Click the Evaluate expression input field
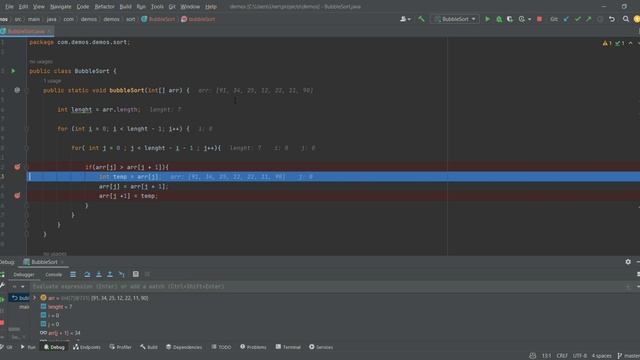Viewport: 640px width, 360px height. (x=327, y=287)
